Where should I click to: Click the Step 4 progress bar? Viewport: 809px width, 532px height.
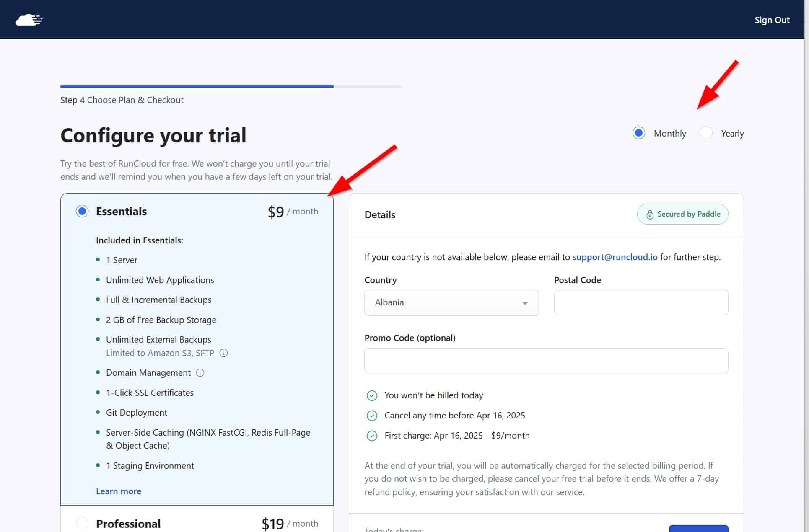[231, 87]
